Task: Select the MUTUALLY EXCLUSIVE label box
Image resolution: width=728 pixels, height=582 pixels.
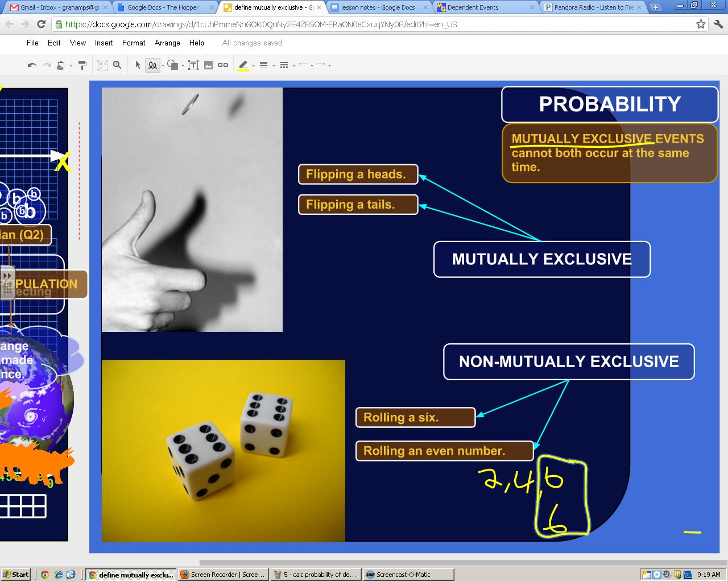Action: tap(542, 259)
